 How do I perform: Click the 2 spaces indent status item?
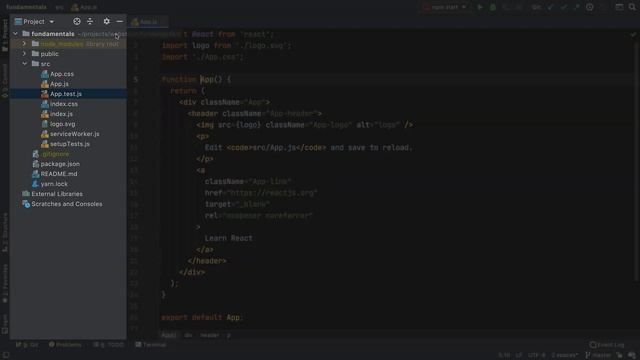tap(565, 356)
